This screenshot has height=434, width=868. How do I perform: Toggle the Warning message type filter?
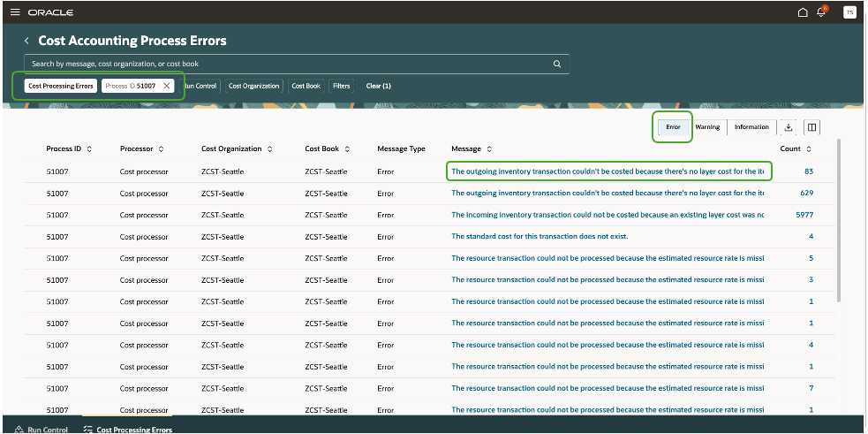pos(707,127)
